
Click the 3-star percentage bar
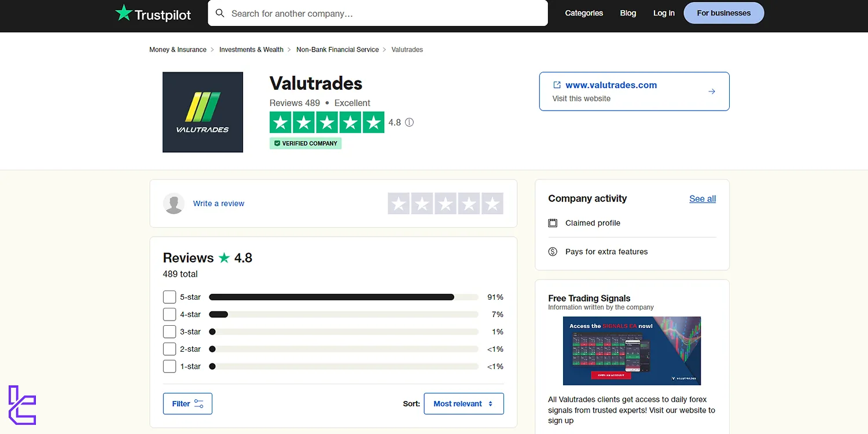pos(344,332)
